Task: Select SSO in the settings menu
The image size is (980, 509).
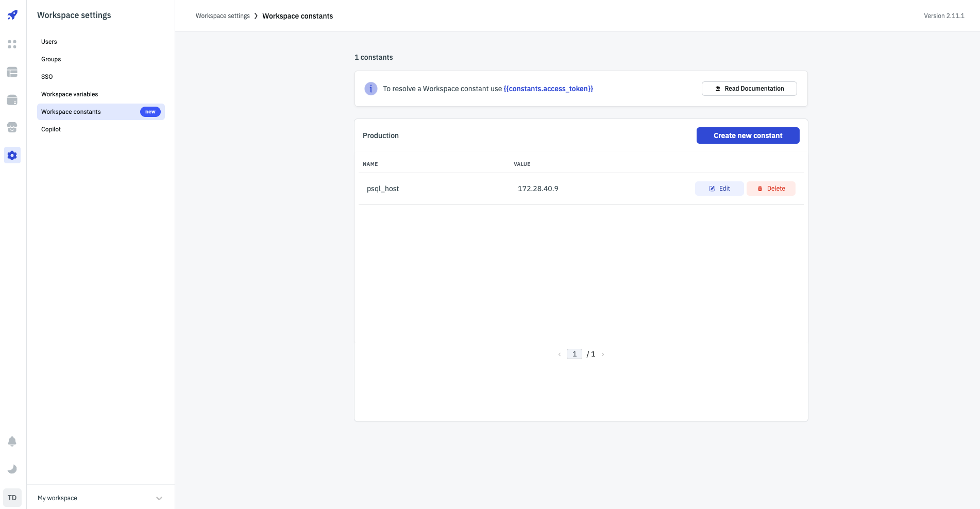Action: tap(47, 77)
